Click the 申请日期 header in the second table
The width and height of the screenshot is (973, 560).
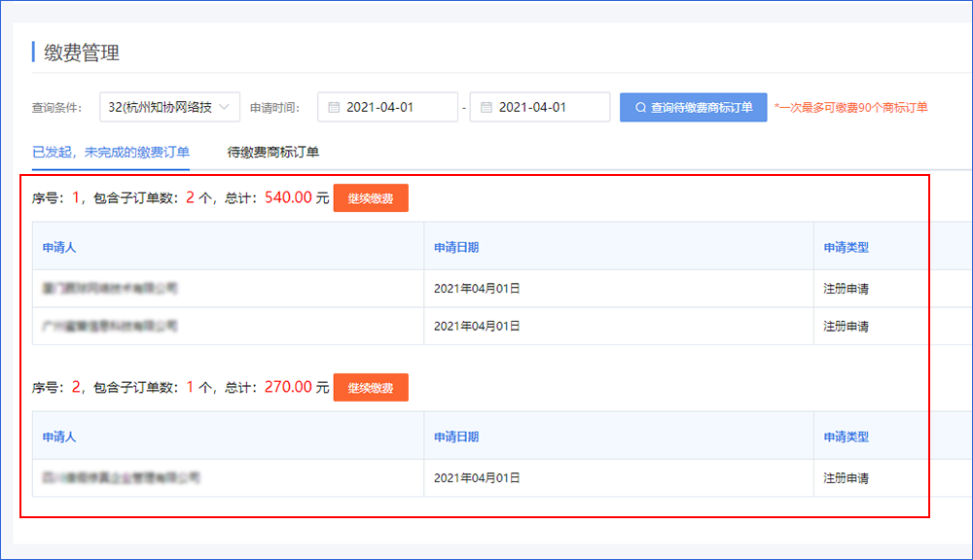pos(456,437)
